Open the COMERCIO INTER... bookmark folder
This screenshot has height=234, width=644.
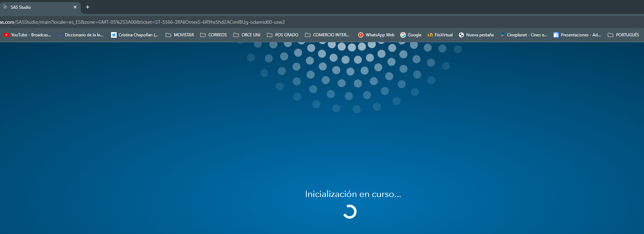[x=327, y=35]
